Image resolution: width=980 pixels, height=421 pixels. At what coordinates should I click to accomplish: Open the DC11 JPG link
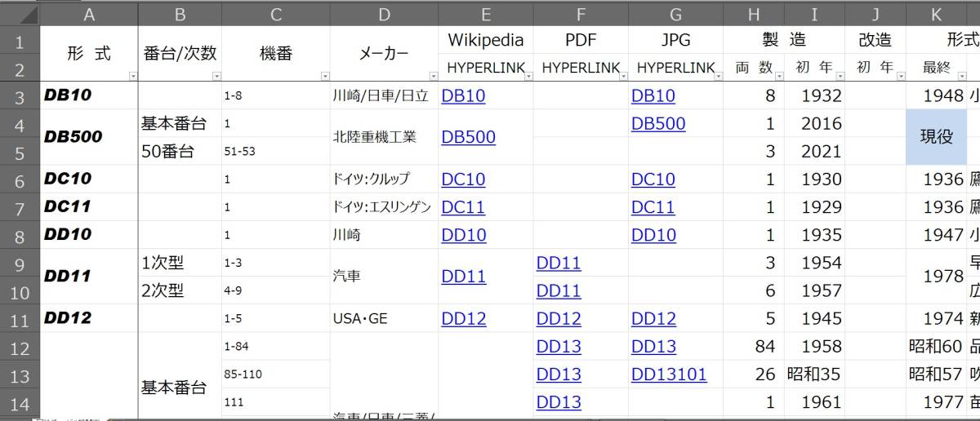(653, 207)
